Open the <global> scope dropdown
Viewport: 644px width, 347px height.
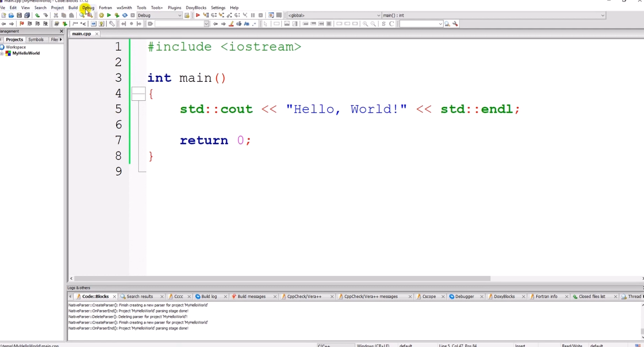point(334,16)
